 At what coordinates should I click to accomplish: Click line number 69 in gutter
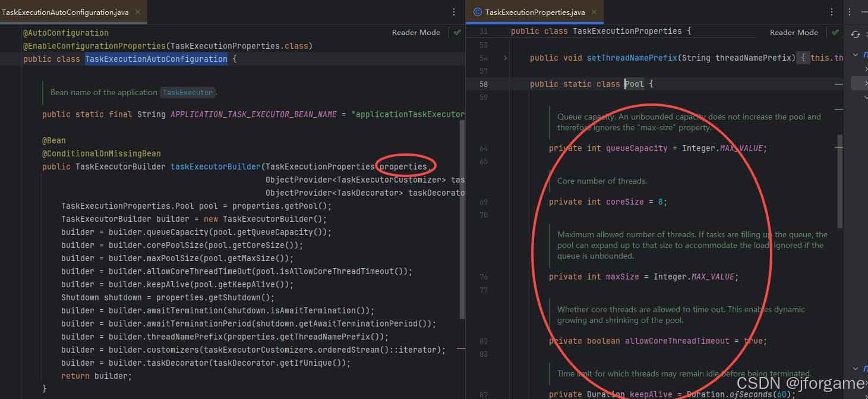[484, 202]
